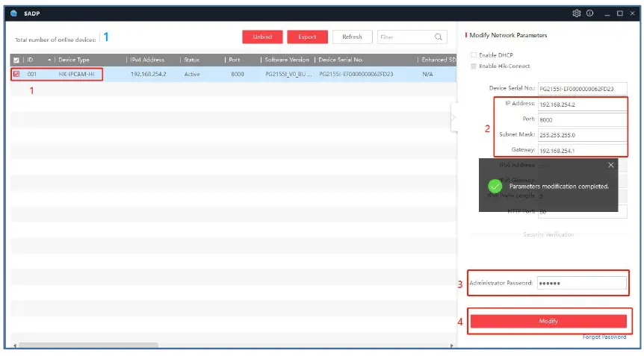The image size is (644, 356).
Task: Uncheck device 001 row checkbox
Action: coord(16,75)
